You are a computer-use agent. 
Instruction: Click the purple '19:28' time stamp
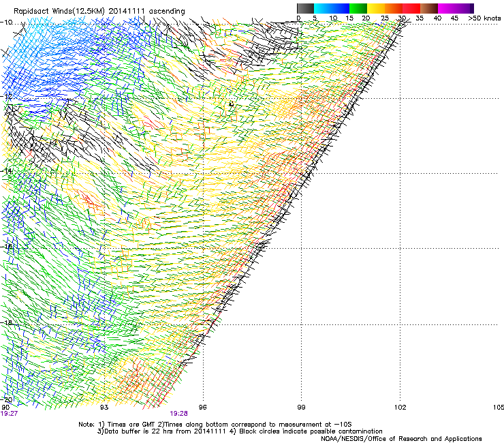pos(178,414)
